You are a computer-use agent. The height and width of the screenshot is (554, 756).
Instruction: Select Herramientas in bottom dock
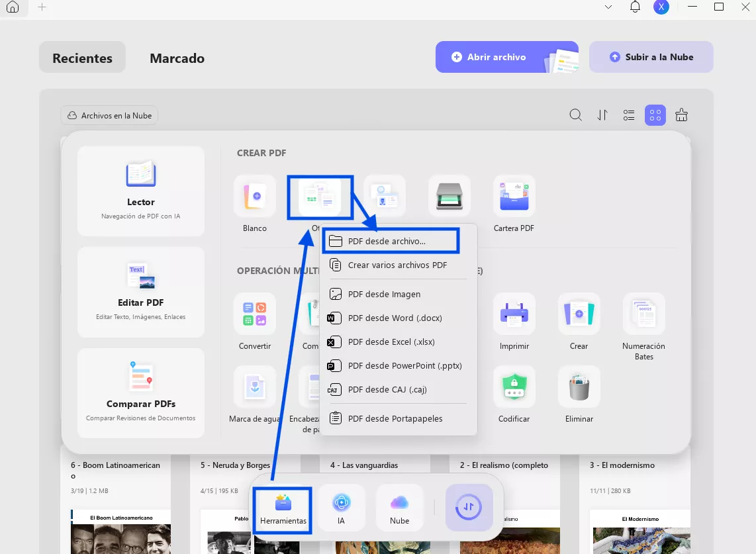[283, 510]
